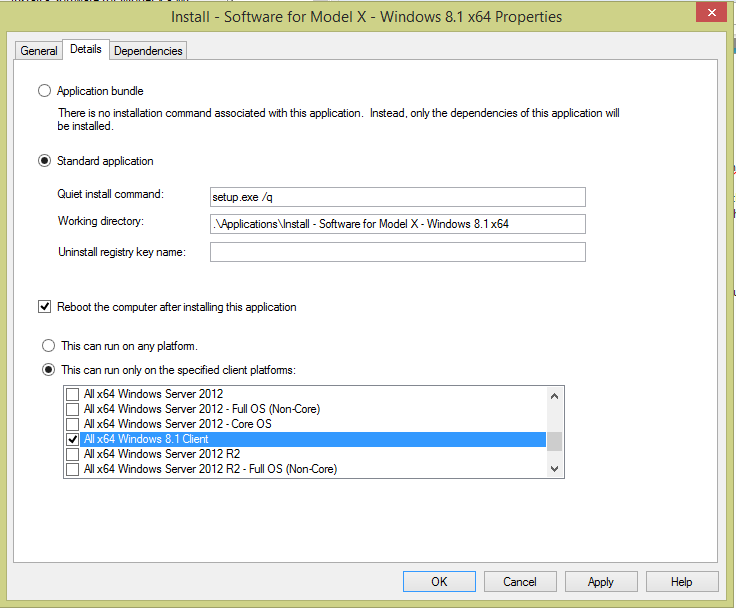Click the Quiet install command field
736x608 pixels.
[x=397, y=197]
